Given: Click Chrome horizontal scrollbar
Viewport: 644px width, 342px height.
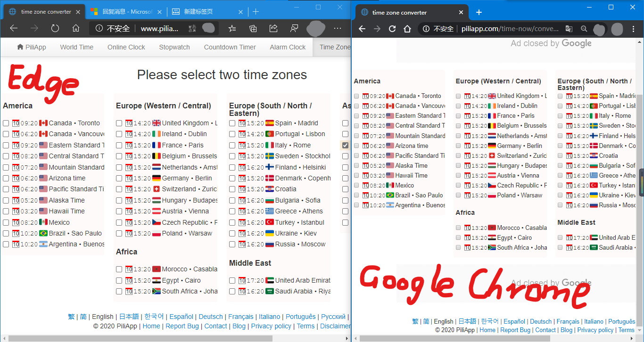Looking at the screenshot, I should tap(454, 338).
